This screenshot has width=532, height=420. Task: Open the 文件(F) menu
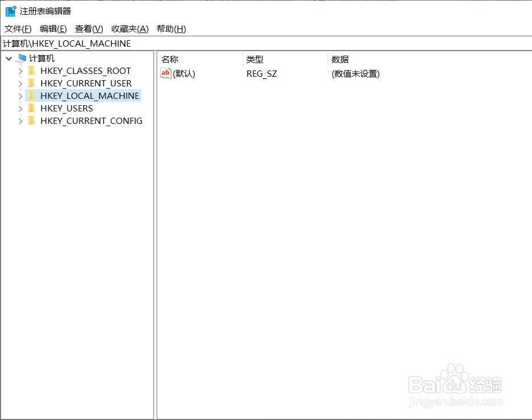click(x=18, y=29)
